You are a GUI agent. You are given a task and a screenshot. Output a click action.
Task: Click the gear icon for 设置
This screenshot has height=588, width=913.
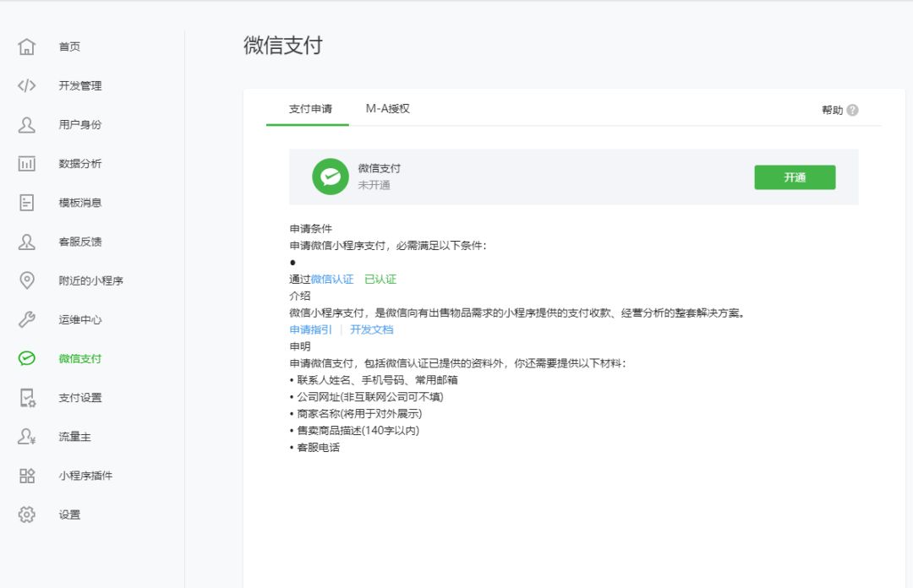point(27,514)
